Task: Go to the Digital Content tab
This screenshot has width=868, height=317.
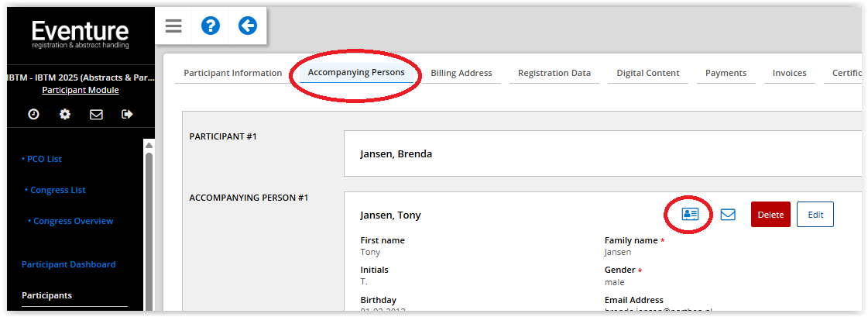Action: [648, 73]
